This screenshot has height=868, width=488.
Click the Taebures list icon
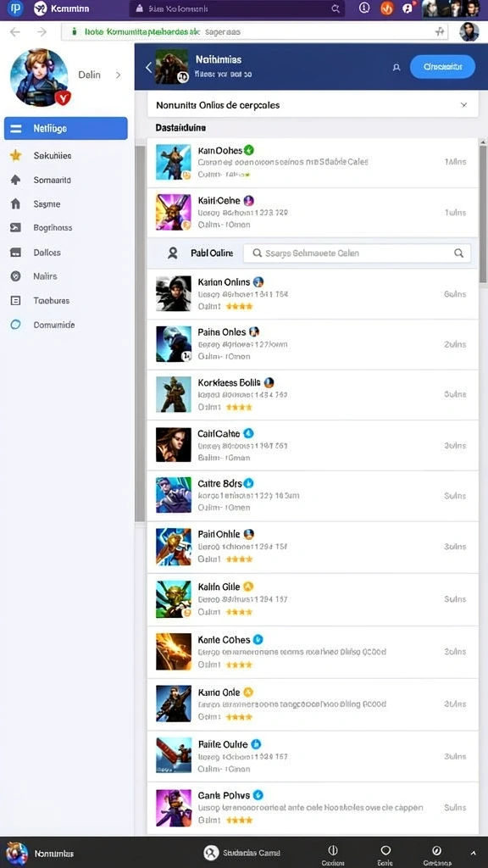click(15, 300)
